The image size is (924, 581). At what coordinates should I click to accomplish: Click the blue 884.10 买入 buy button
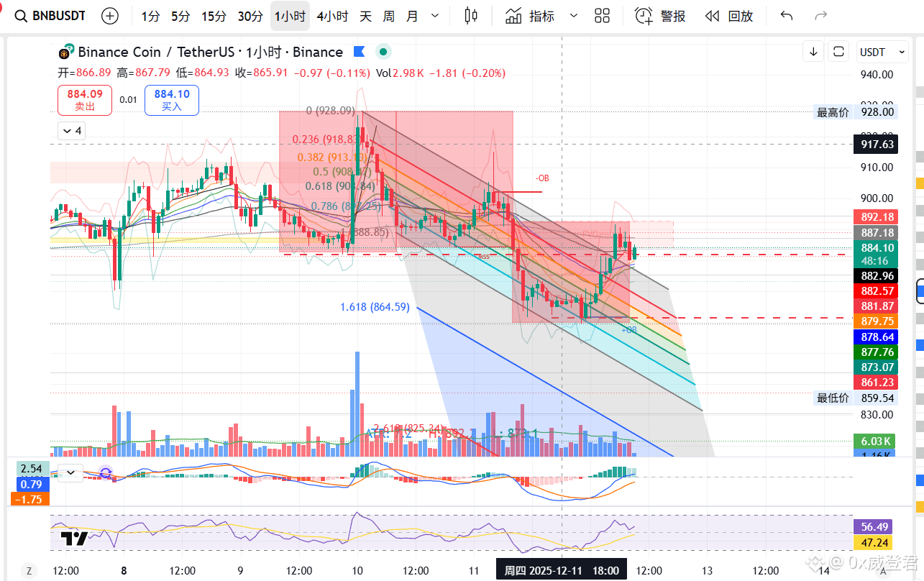(x=172, y=100)
